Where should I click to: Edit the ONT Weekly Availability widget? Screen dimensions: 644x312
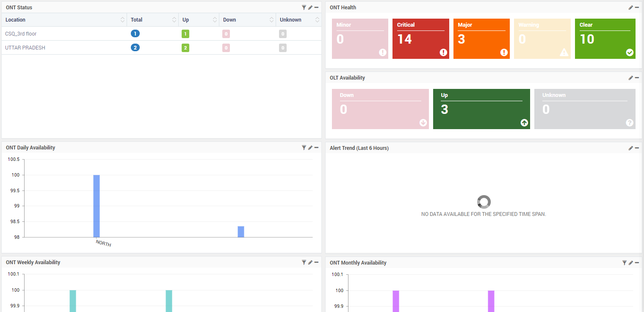(310, 262)
